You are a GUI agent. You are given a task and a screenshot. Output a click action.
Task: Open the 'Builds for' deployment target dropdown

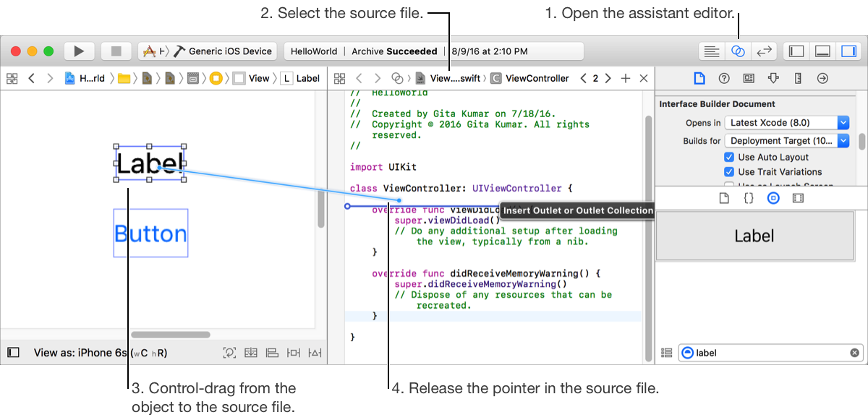787,141
